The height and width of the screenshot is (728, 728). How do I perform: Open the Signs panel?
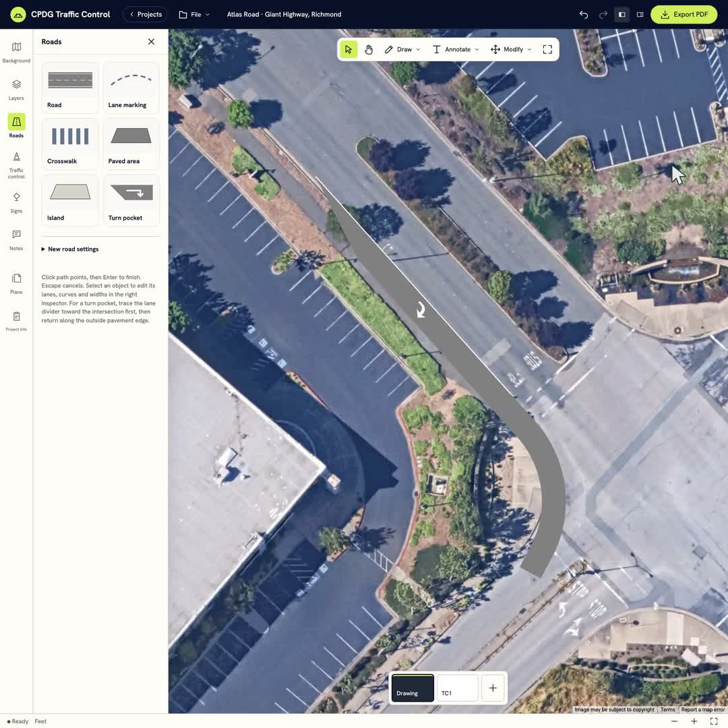click(x=16, y=202)
